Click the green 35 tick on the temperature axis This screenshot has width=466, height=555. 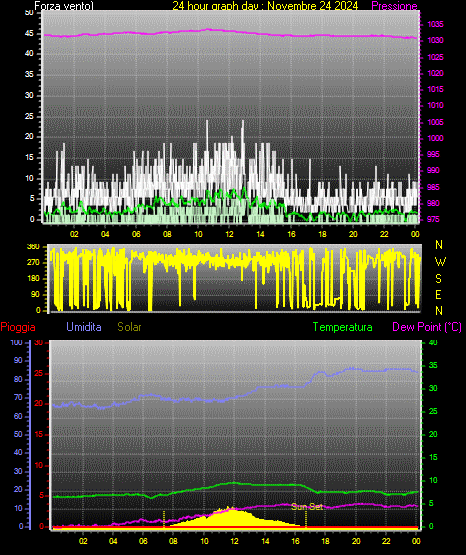tap(433, 366)
